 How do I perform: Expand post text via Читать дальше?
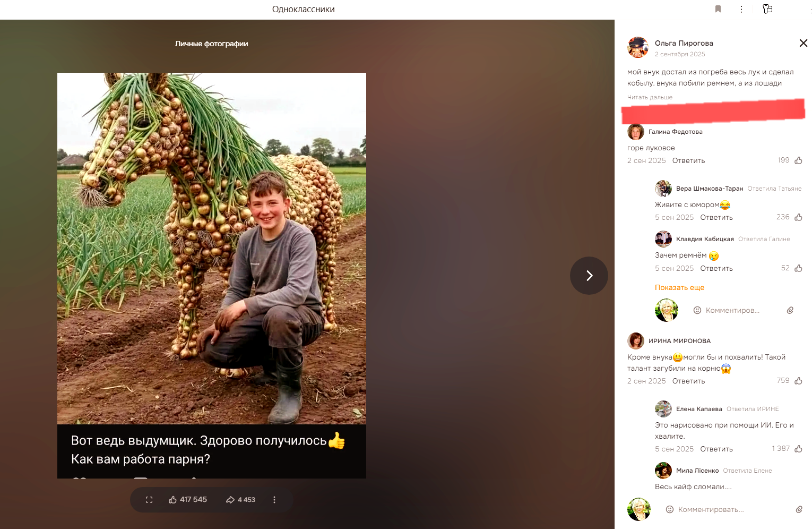(x=650, y=97)
